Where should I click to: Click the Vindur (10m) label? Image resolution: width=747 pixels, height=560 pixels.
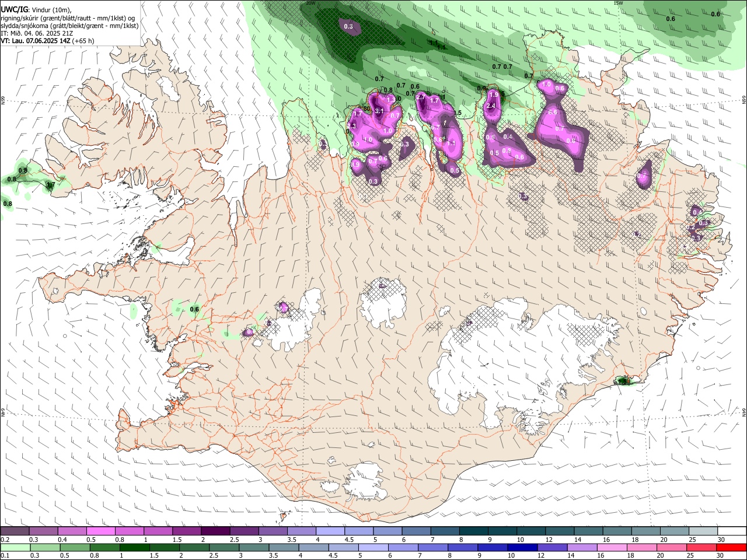coord(51,10)
